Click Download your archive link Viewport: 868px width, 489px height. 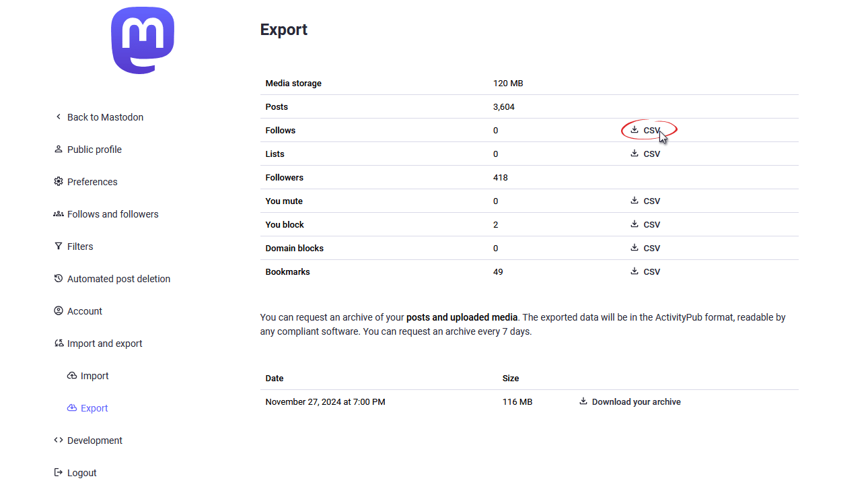pyautogui.click(x=630, y=402)
